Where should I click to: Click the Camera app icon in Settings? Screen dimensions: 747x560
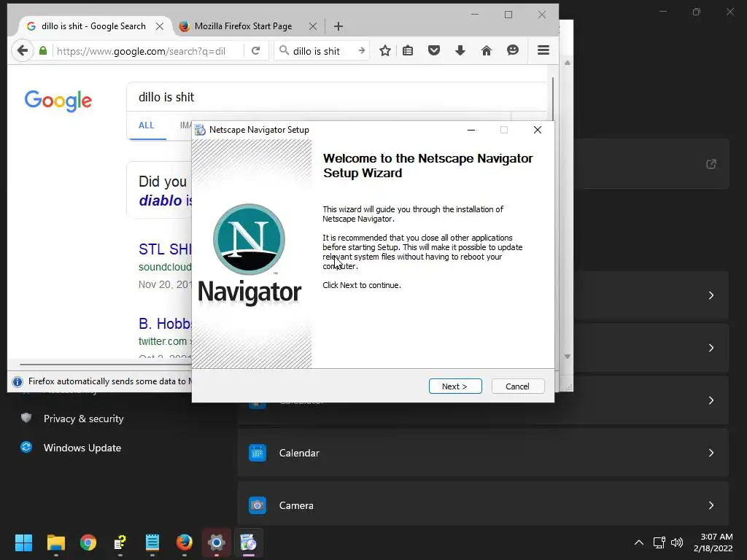coord(258,505)
